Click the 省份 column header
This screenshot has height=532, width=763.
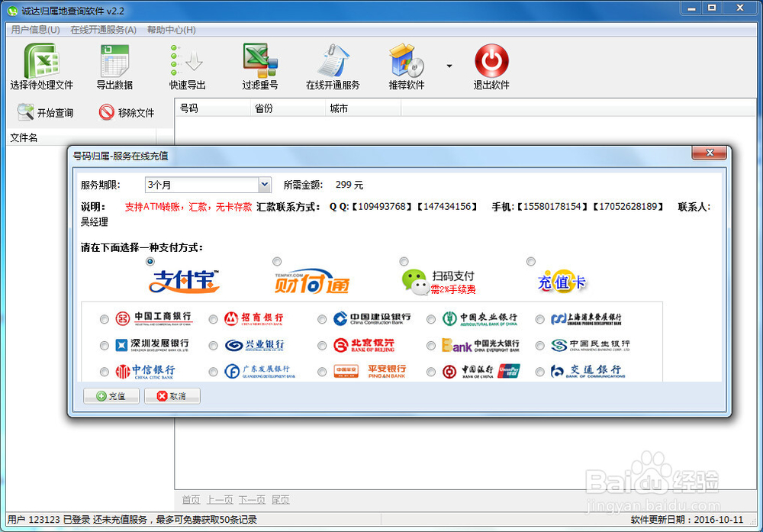tap(287, 108)
